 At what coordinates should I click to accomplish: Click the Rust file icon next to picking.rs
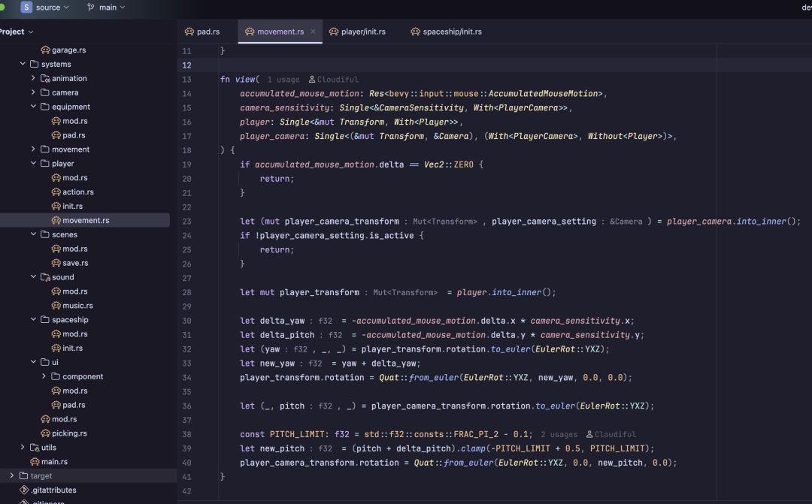pyautogui.click(x=46, y=433)
